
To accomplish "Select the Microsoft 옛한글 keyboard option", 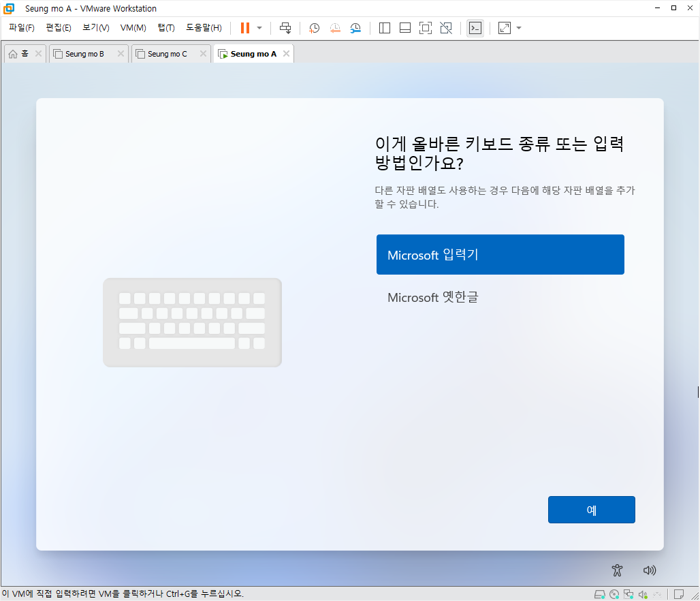I will click(x=500, y=297).
